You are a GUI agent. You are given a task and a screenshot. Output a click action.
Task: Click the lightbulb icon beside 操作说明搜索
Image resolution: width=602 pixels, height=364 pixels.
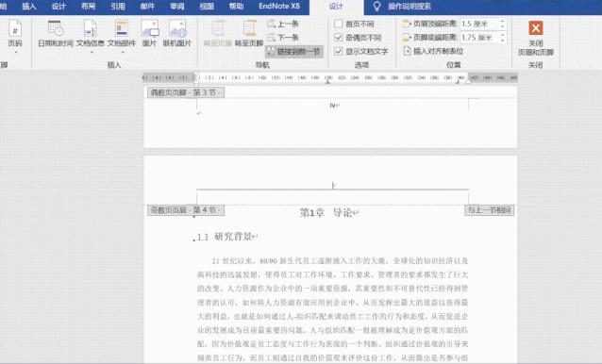(x=376, y=7)
